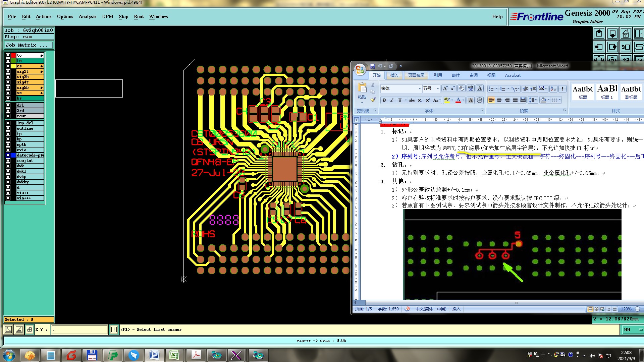Expand the font color dropdown arrow
This screenshot has width=644, height=362.
[x=464, y=100]
